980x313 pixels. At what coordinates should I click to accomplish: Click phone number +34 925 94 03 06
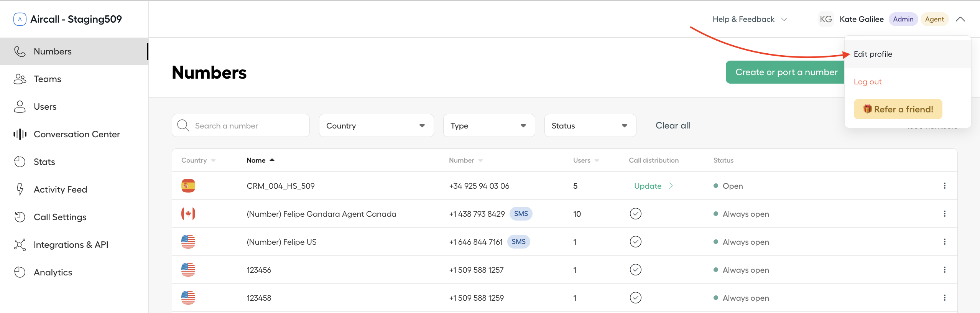pyautogui.click(x=479, y=186)
